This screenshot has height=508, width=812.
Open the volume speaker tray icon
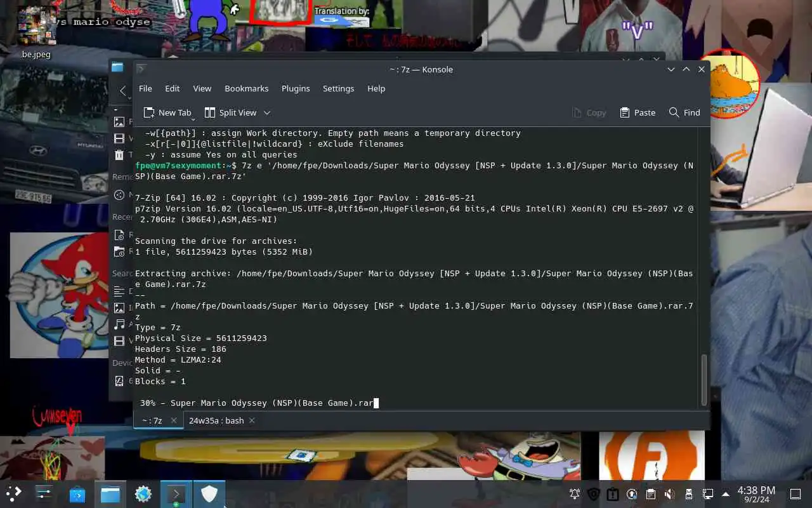tap(670, 494)
